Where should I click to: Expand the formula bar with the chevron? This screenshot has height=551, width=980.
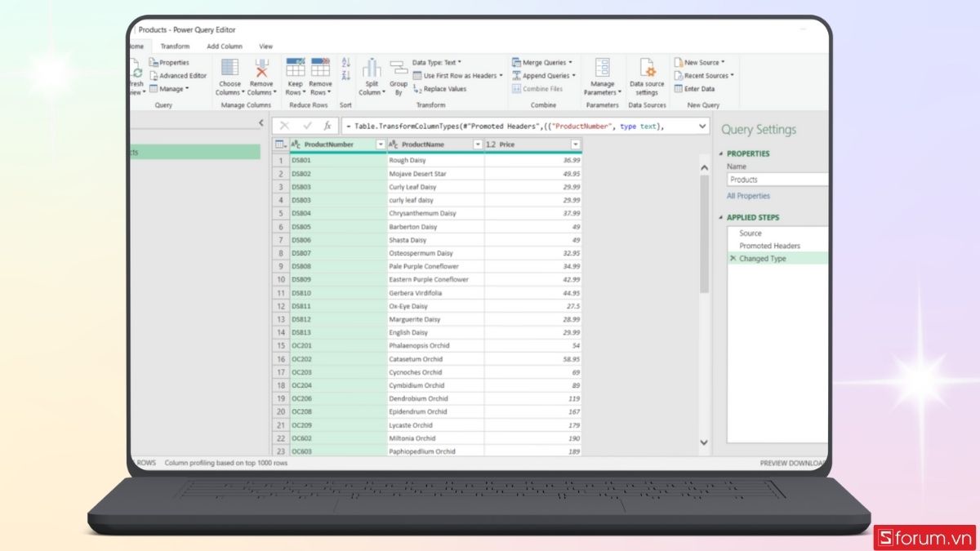coord(702,126)
